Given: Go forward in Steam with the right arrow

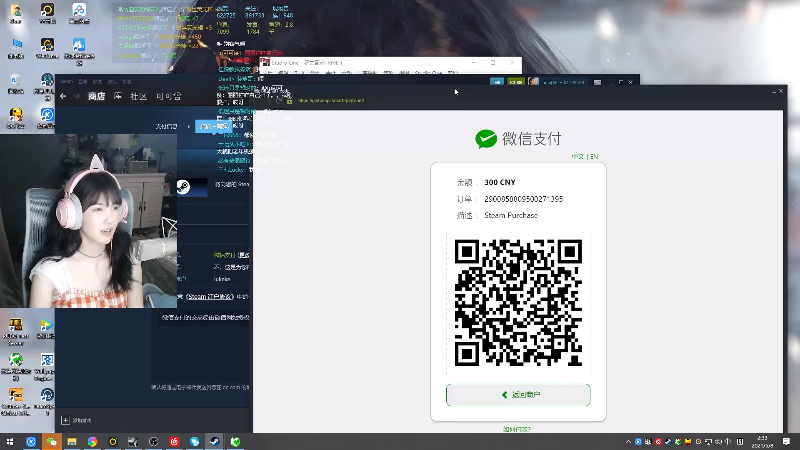Looking at the screenshot, I should pyautogui.click(x=77, y=96).
